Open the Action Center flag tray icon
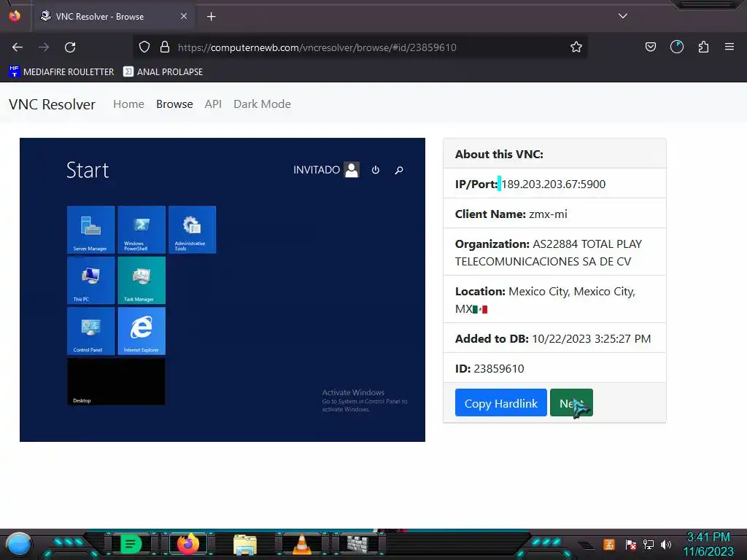The image size is (747, 560). tap(631, 544)
